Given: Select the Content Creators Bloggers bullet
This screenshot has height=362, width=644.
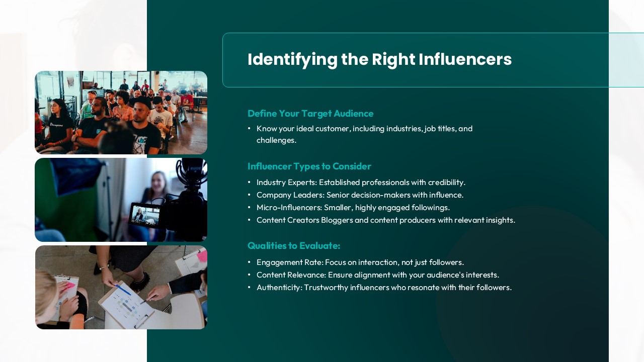Looking at the screenshot, I should tap(386, 220).
